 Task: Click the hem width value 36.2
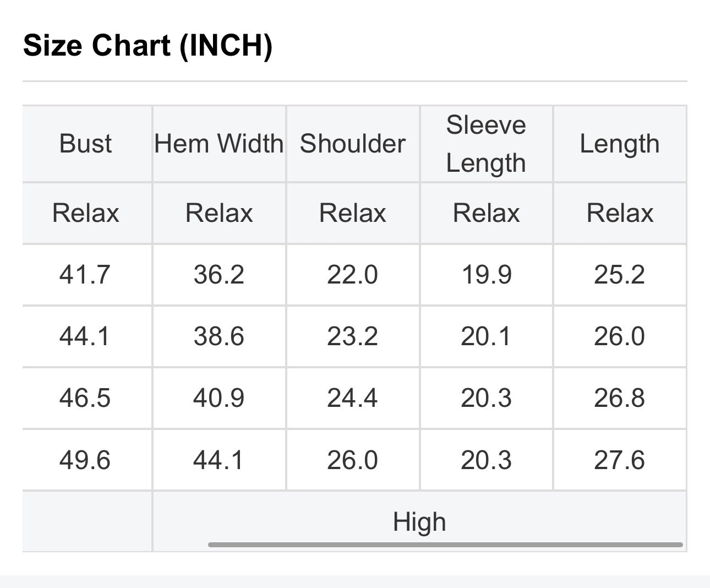click(219, 275)
